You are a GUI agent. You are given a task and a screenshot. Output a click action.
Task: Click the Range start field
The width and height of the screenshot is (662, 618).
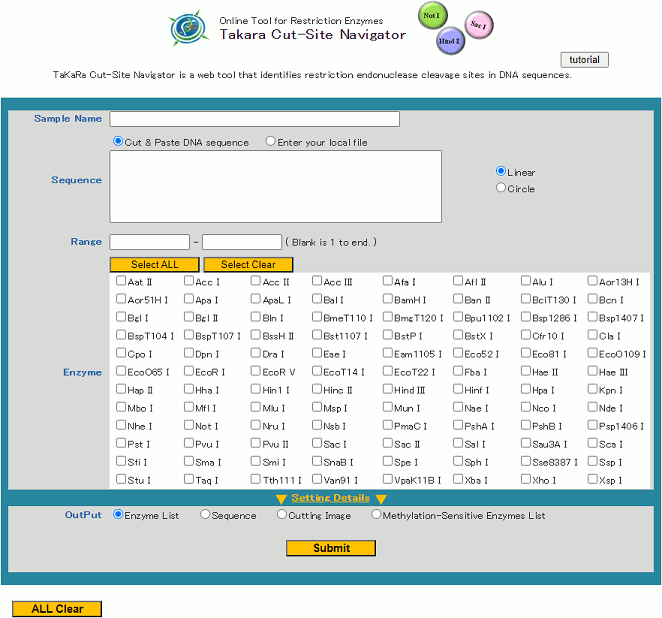(149, 242)
